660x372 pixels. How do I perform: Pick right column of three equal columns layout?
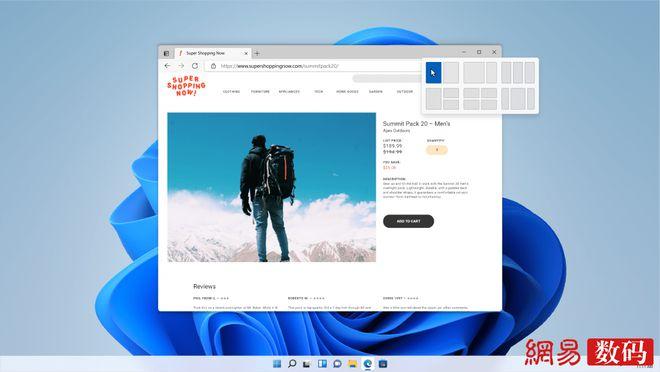tap(530, 73)
